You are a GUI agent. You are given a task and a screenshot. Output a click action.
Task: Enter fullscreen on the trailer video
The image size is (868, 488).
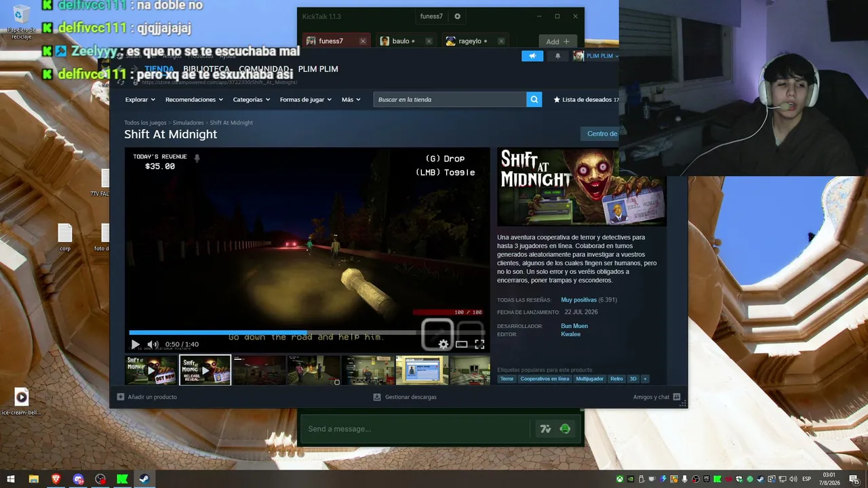(x=479, y=344)
